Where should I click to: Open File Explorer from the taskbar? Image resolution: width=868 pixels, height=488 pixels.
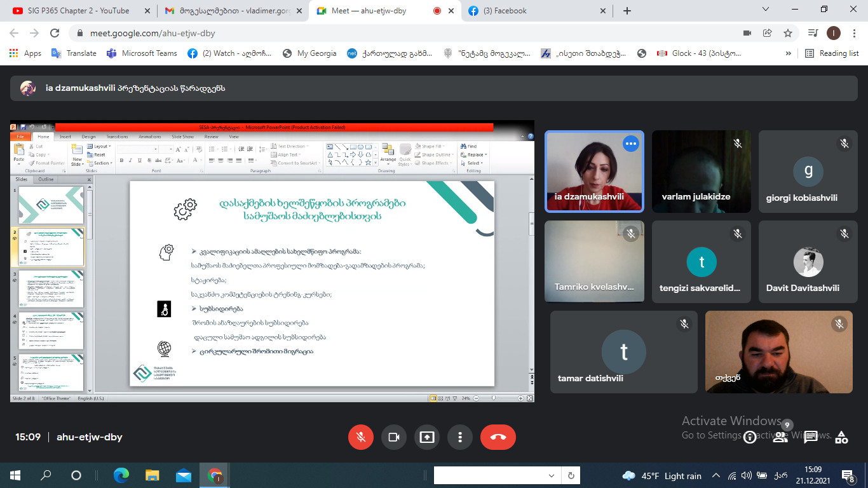pyautogui.click(x=153, y=475)
